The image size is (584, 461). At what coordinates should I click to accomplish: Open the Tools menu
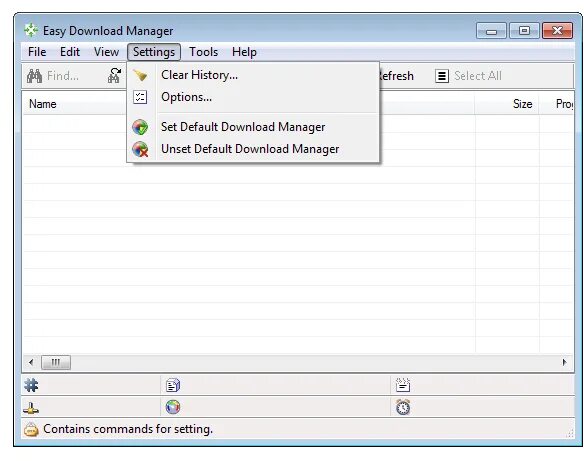[203, 52]
